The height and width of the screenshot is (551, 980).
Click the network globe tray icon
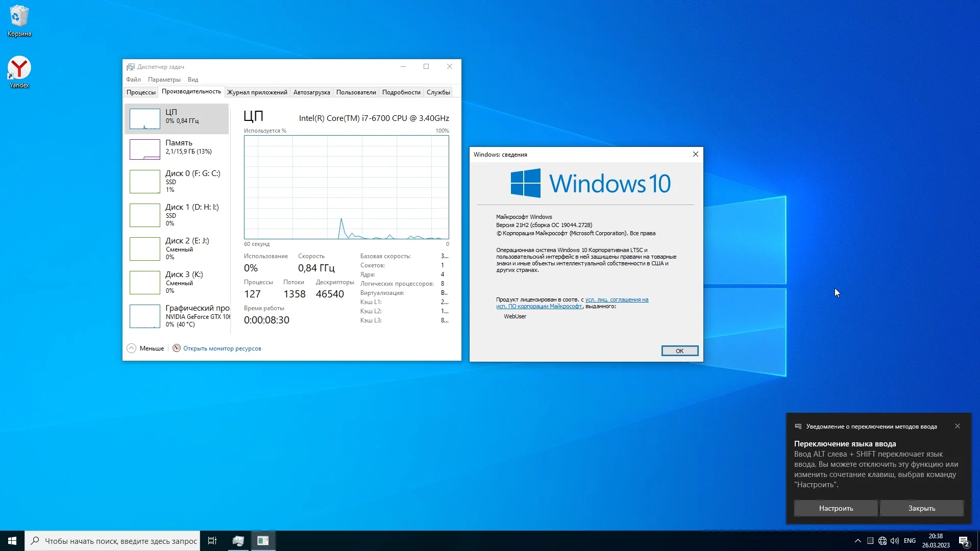(x=883, y=541)
